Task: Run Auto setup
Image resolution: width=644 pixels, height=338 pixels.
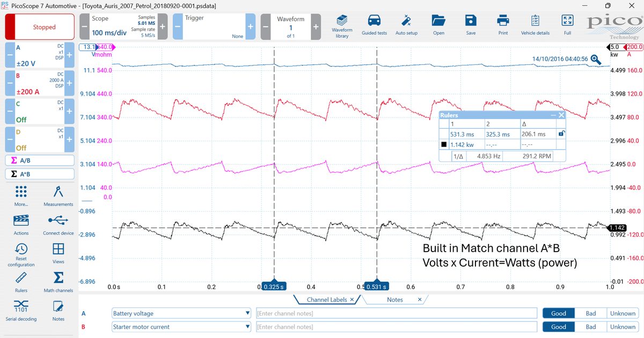Action: [x=406, y=26]
